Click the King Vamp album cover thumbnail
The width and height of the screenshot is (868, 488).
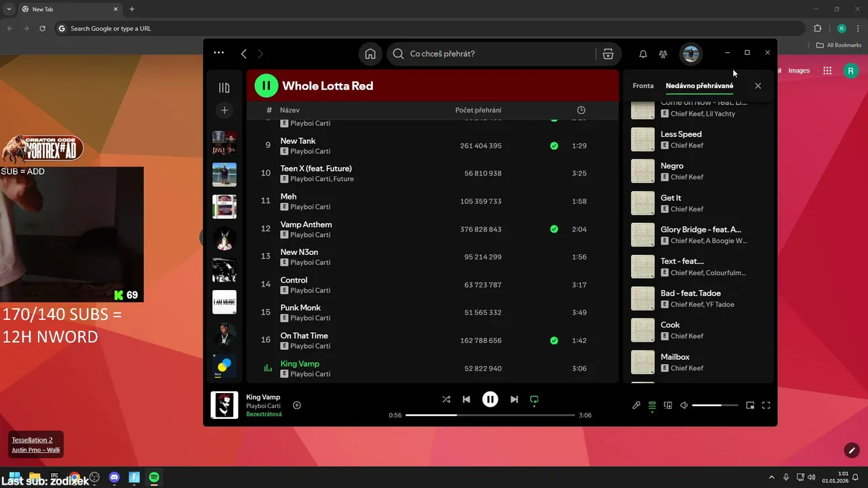[224, 405]
